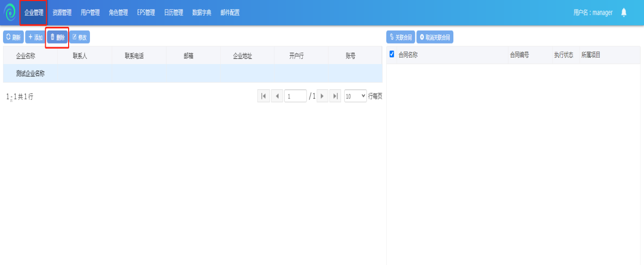Click the 关联合同 link contract button
Screen dimensions: 644x265
401,37
